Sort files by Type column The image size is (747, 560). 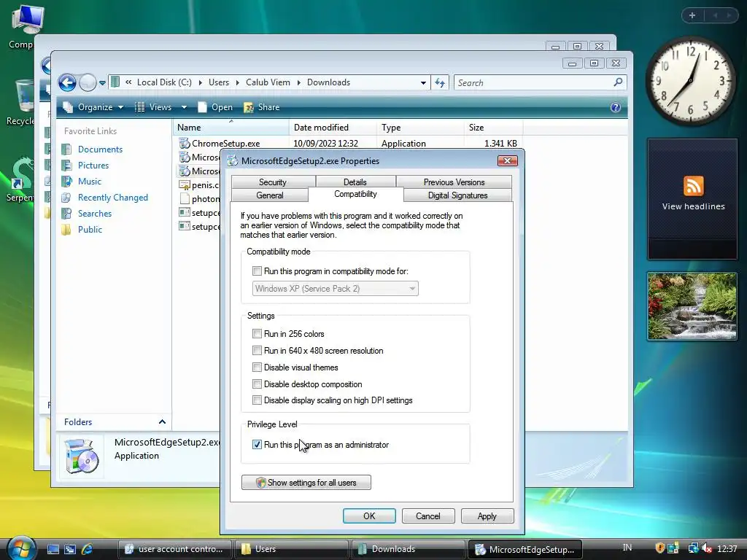[x=419, y=128]
